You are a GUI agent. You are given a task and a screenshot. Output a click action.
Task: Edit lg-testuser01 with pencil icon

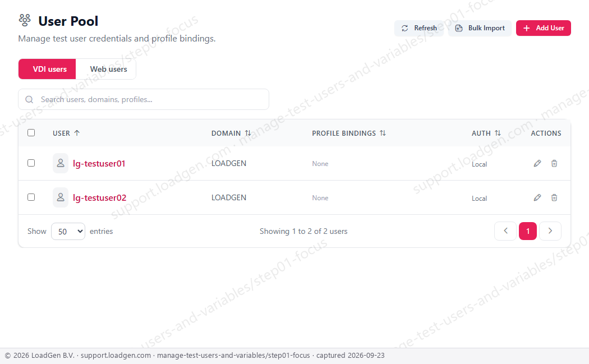pyautogui.click(x=537, y=163)
